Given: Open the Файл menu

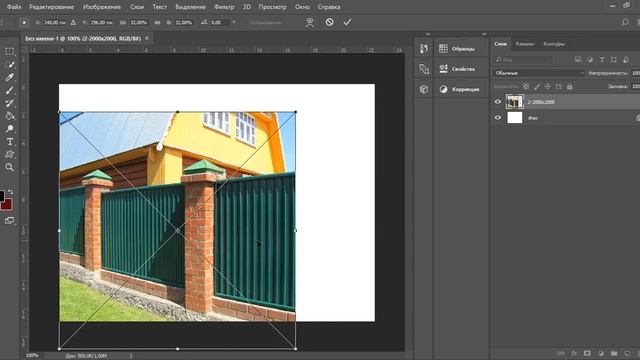Looking at the screenshot, I should [x=14, y=7].
